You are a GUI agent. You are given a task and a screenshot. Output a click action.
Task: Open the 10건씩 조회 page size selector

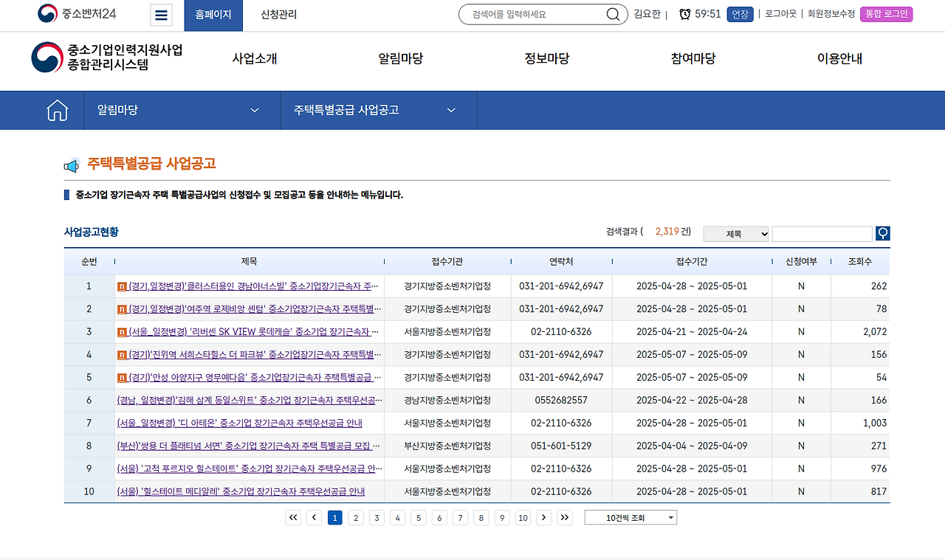[x=630, y=517]
